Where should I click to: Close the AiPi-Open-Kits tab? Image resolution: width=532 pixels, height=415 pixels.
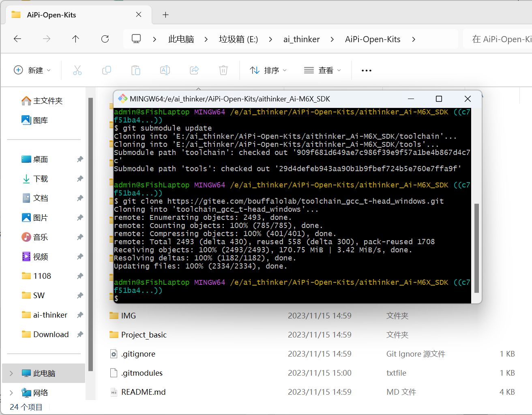pyautogui.click(x=139, y=15)
